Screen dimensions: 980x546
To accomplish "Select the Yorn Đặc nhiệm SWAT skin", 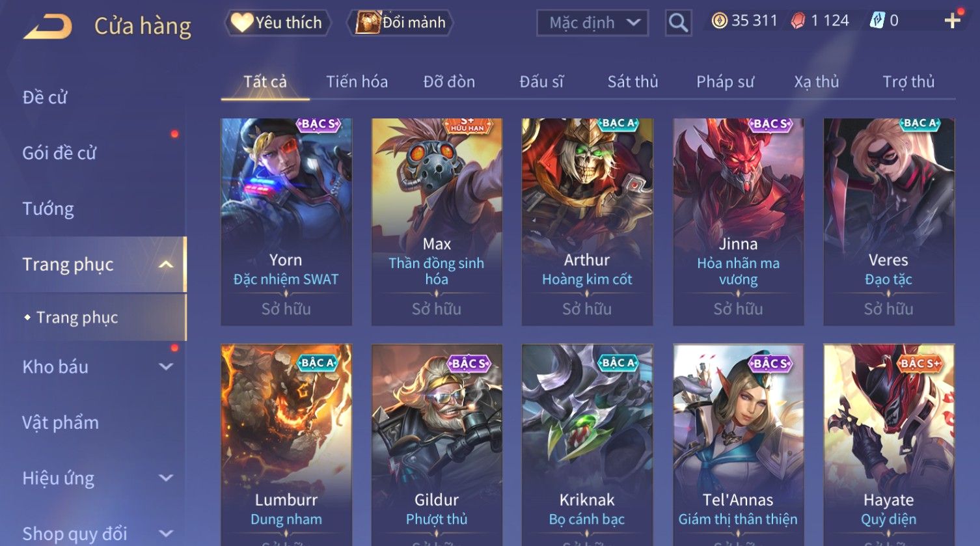I will (286, 222).
